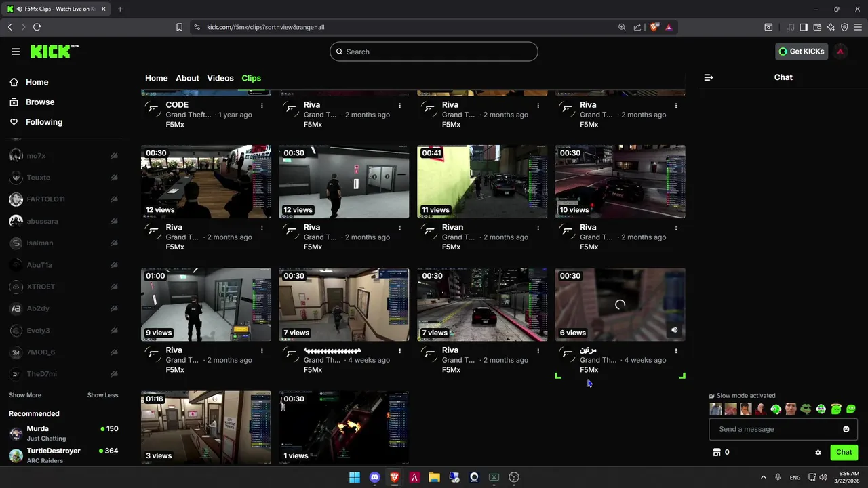The height and width of the screenshot is (488, 868).
Task: Open the About tab
Action: (188, 78)
